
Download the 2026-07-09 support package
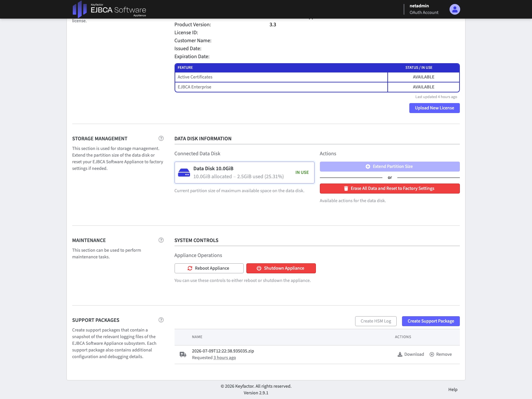(411, 354)
